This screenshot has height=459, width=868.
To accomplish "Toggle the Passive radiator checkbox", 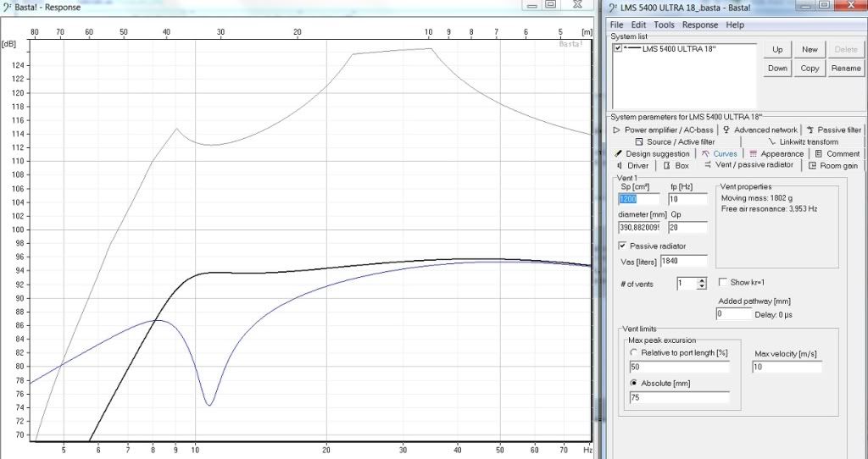I will [x=623, y=246].
